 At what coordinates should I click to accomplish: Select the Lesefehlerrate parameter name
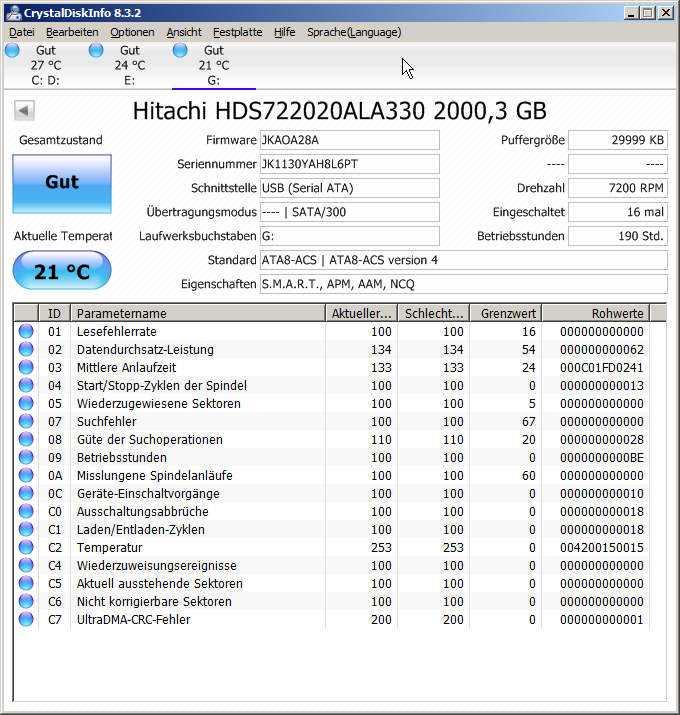pyautogui.click(x=117, y=332)
